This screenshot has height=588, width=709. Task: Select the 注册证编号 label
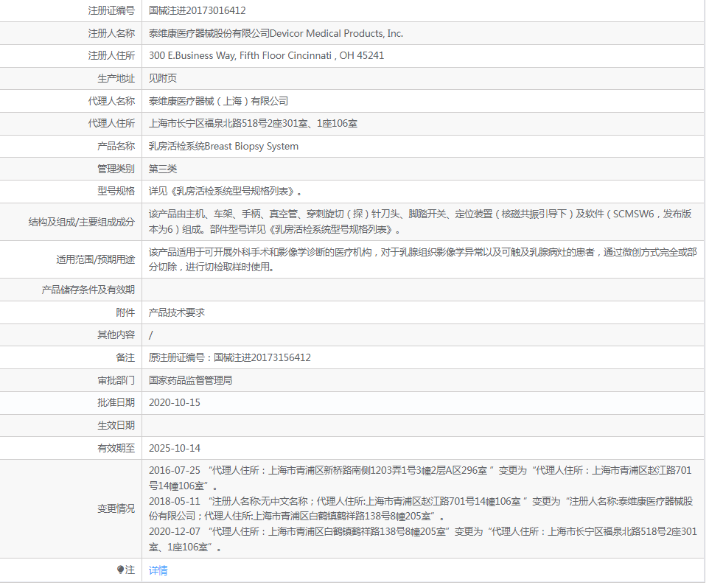click(111, 10)
